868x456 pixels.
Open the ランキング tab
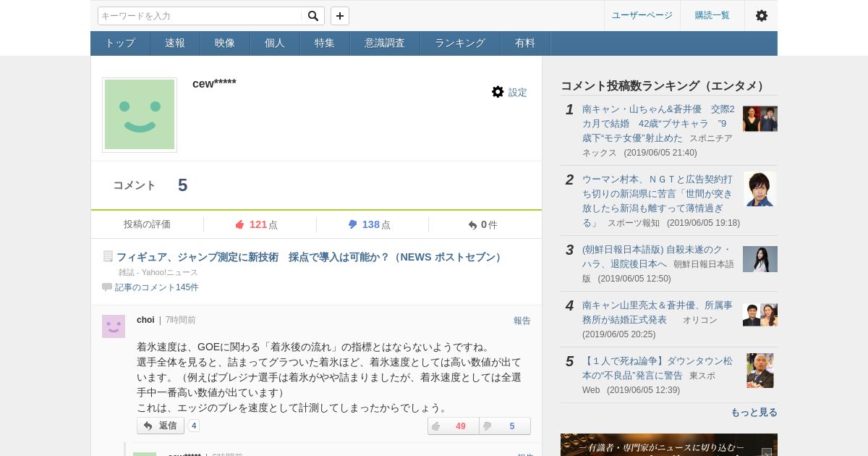(460, 43)
